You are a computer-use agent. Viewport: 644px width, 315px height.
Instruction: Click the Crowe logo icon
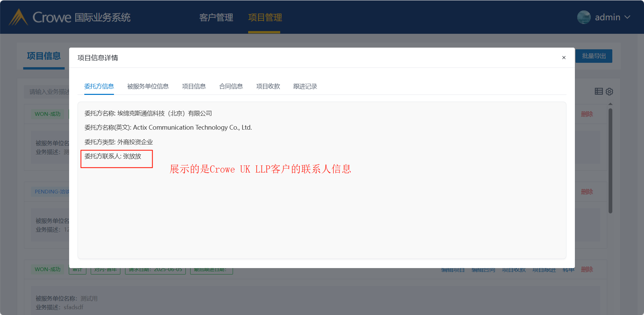tap(18, 17)
